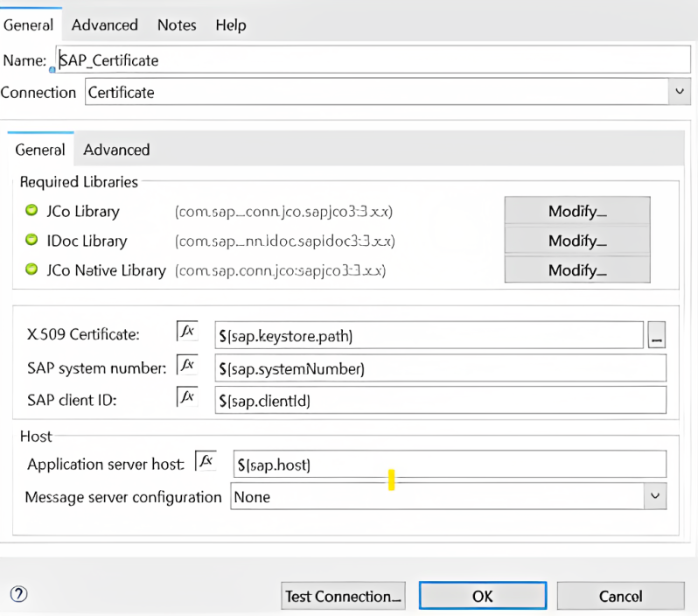Click green status icon for JCo Library
Viewport: 698px width, 616px height.
tap(32, 211)
